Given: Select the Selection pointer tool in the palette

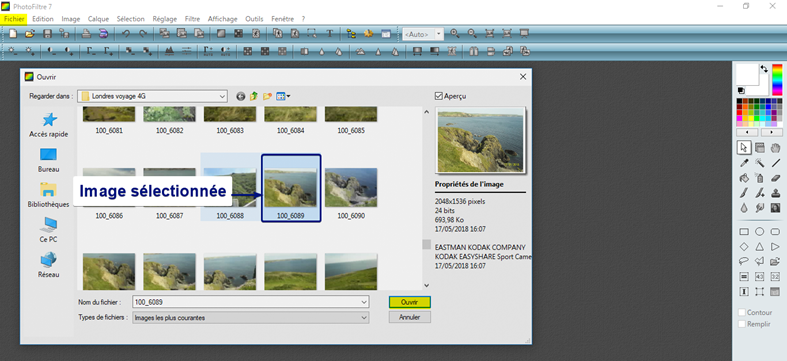Looking at the screenshot, I should click(x=744, y=148).
